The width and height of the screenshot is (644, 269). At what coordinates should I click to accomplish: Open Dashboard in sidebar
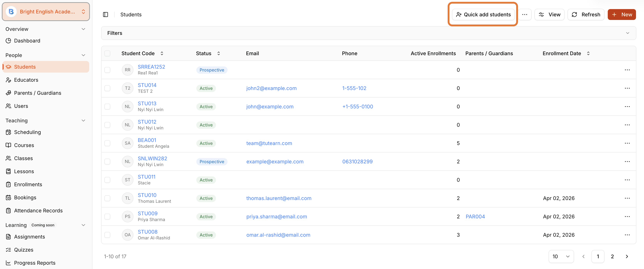point(46,40)
